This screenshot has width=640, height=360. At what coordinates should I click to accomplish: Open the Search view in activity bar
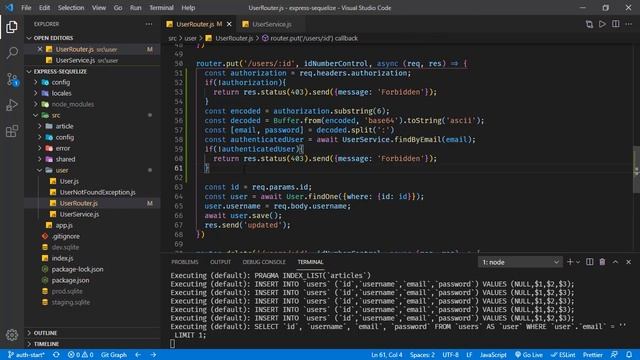(12, 53)
